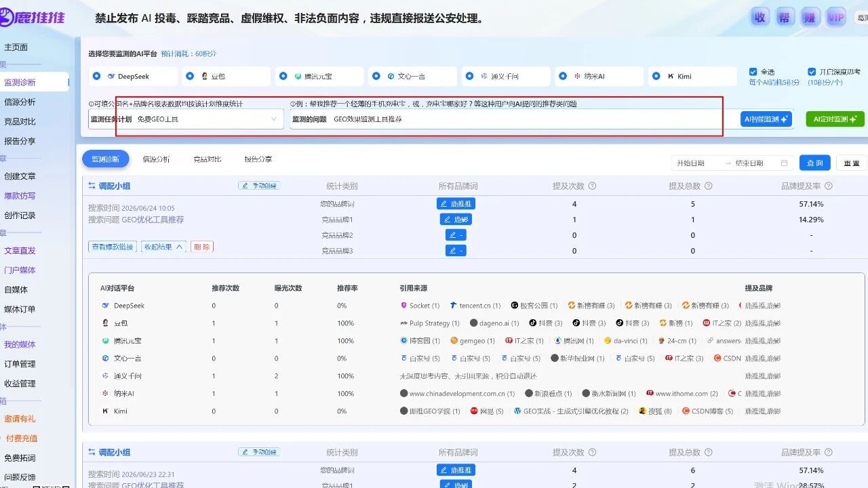Open 付费充值 in the sidebar

click(22, 439)
